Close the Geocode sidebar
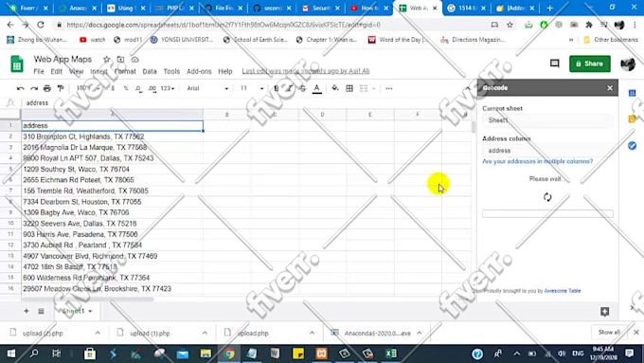Image resolution: width=644 pixels, height=363 pixels. [x=610, y=88]
